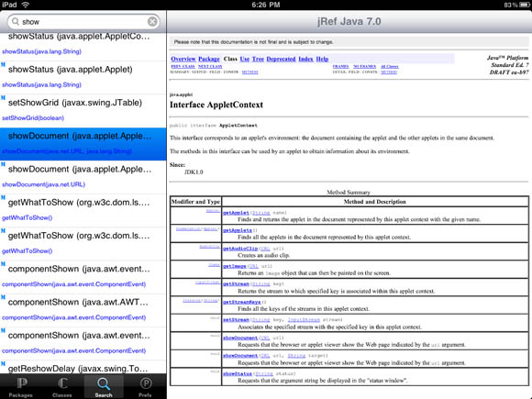Open setShowGrid (javax.swing.JTable) result
The image size is (532, 399).
83,111
